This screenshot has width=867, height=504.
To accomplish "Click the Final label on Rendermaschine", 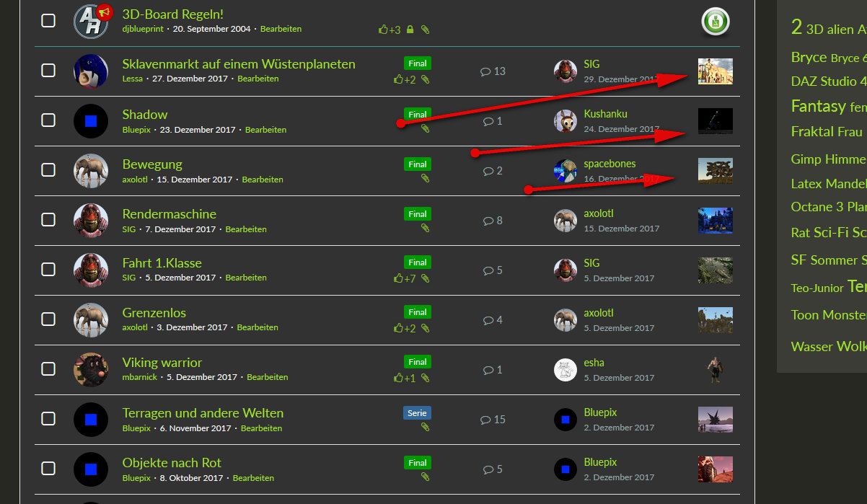I will (x=418, y=214).
